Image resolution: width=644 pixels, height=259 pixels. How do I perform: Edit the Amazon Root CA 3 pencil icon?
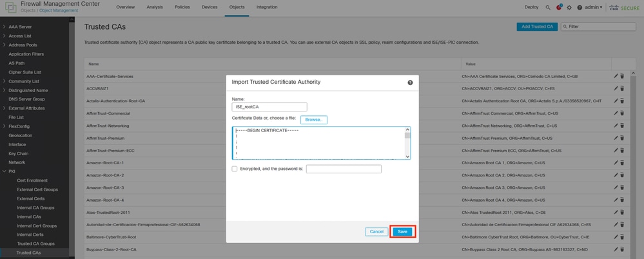[616, 187]
